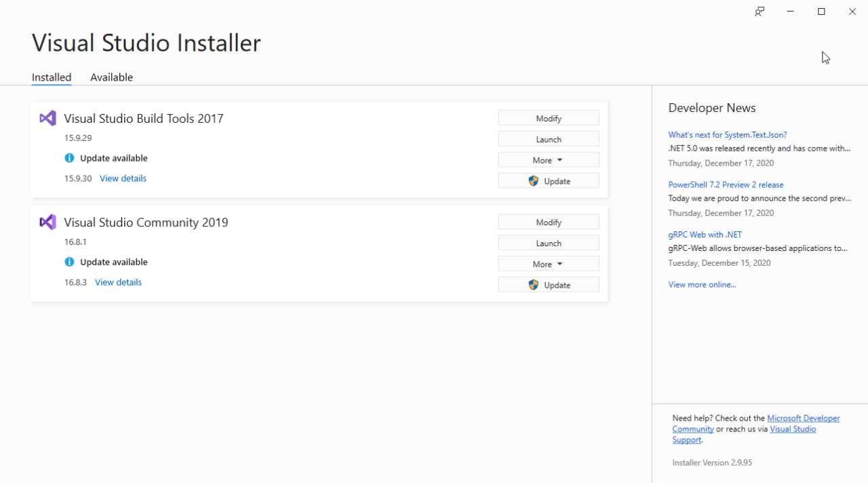Switch to the Installed tab
The width and height of the screenshot is (868, 483).
click(52, 77)
